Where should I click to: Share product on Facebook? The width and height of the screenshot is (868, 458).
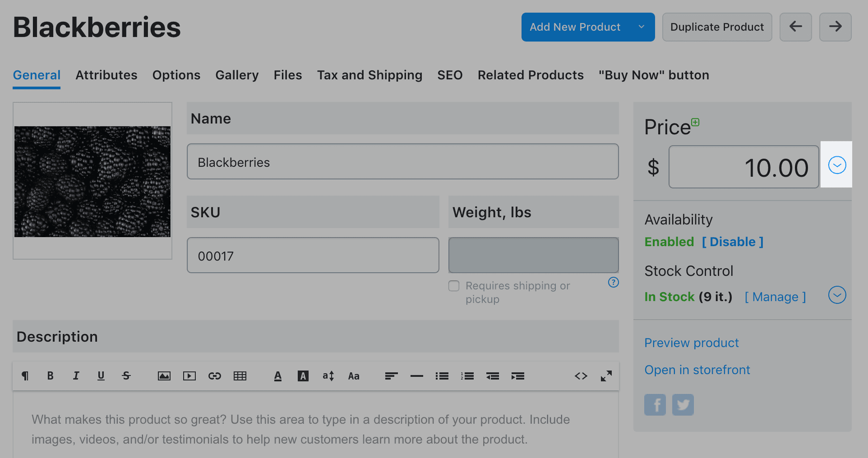pos(655,405)
